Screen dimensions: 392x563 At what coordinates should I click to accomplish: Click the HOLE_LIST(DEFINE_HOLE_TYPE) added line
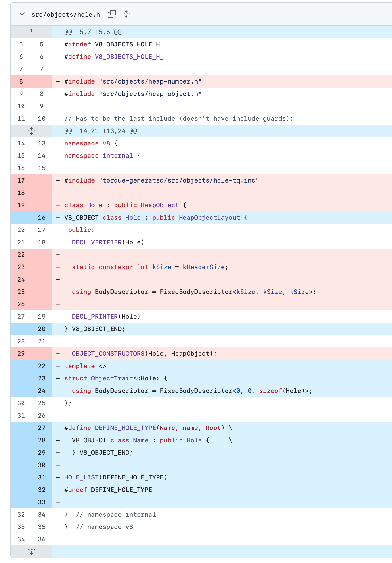point(116,477)
